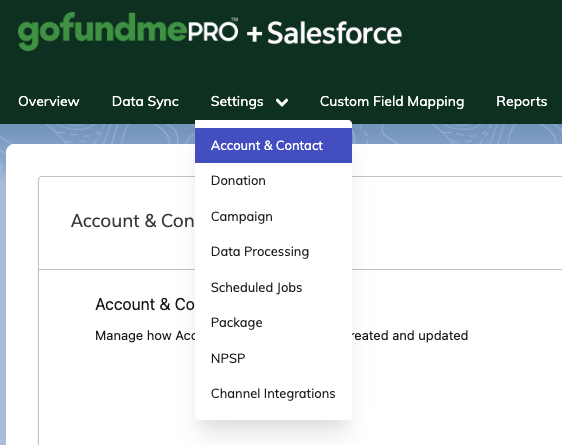Viewport: 562px width, 445px height.
Task: Select Package from Settings list
Action: click(273, 322)
